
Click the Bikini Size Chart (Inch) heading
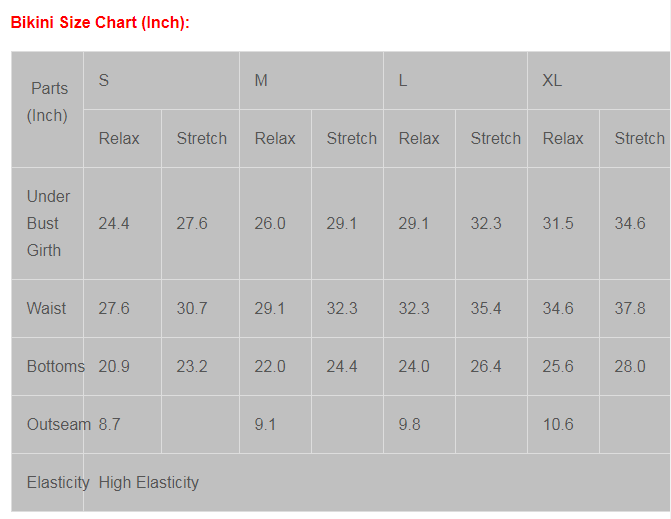(x=100, y=23)
